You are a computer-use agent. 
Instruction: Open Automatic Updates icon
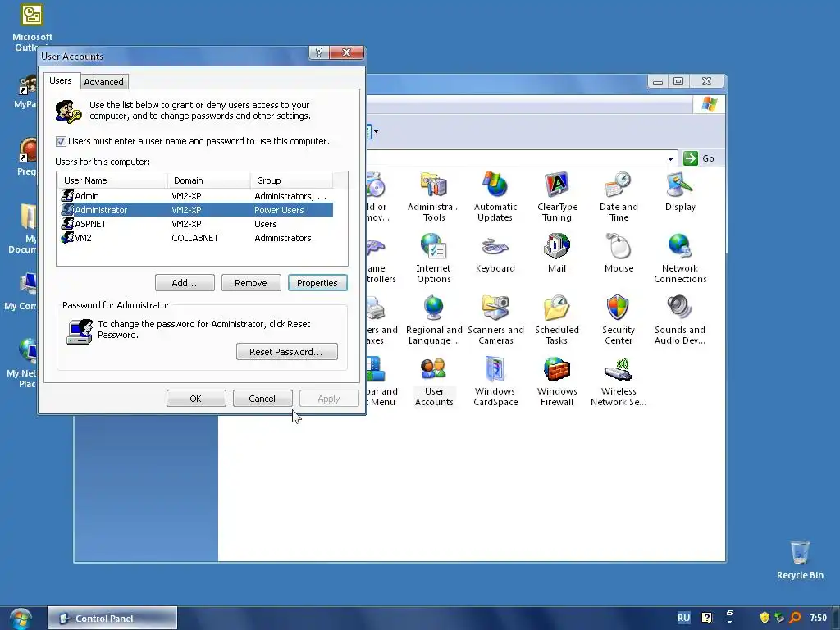[495, 197]
